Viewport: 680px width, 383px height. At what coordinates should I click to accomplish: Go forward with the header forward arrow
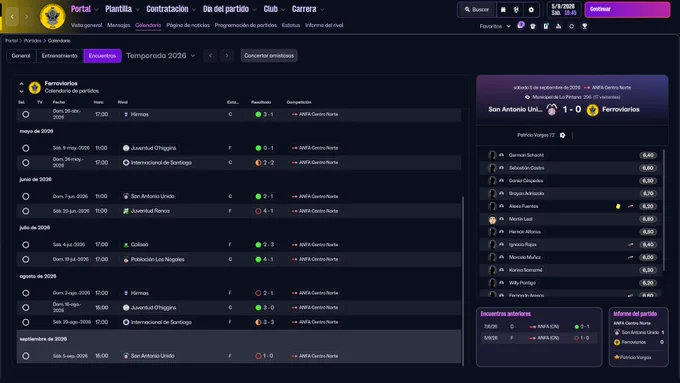click(26, 16)
